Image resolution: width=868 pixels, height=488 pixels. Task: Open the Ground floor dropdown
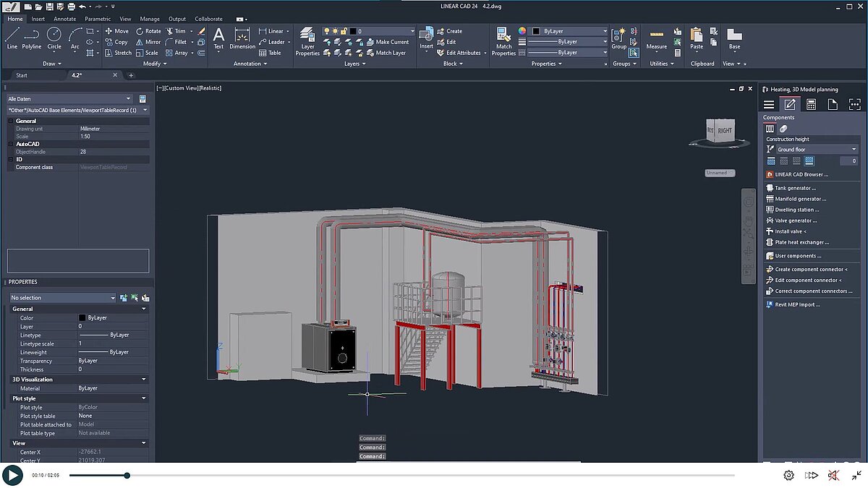pyautogui.click(x=852, y=148)
